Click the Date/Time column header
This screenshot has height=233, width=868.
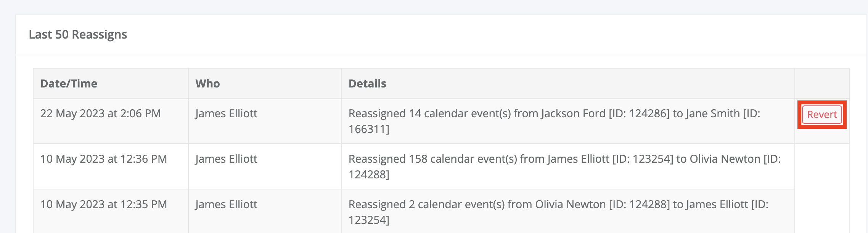(69, 84)
